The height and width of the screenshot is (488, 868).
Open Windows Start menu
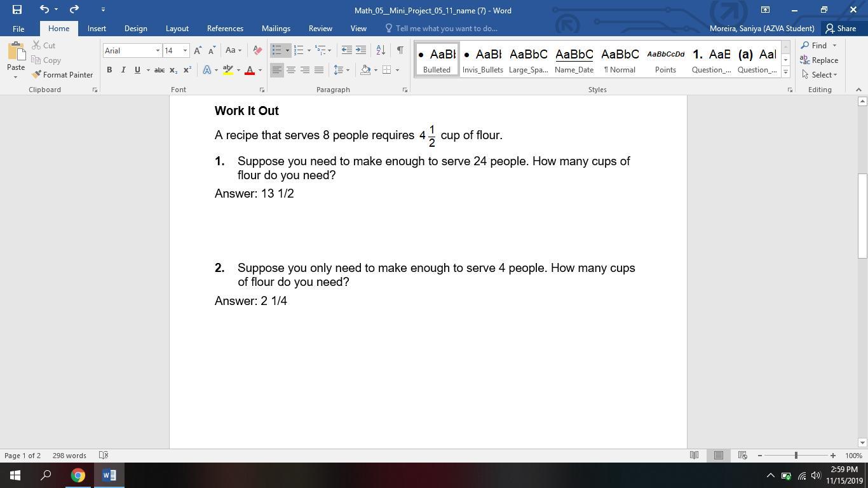coord(15,475)
